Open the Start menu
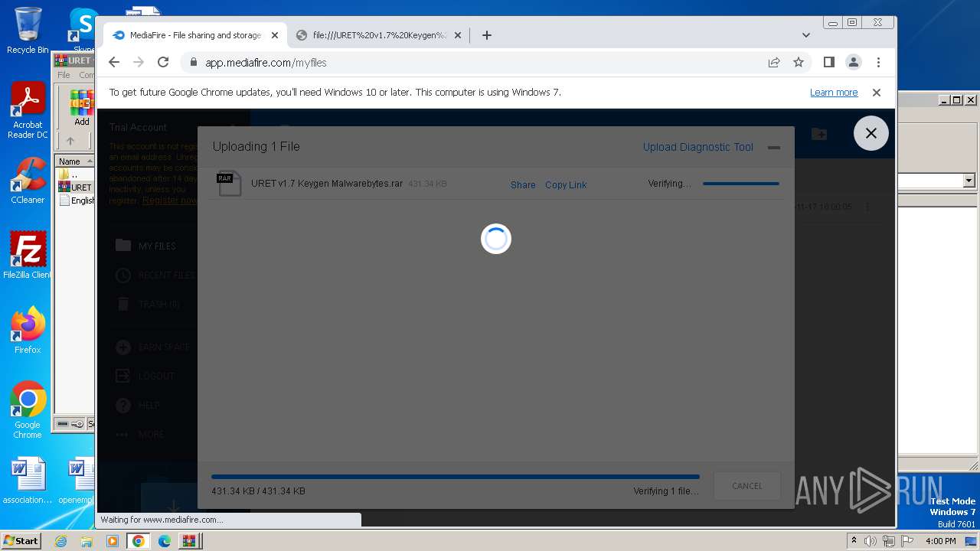The image size is (980, 551). [x=21, y=540]
